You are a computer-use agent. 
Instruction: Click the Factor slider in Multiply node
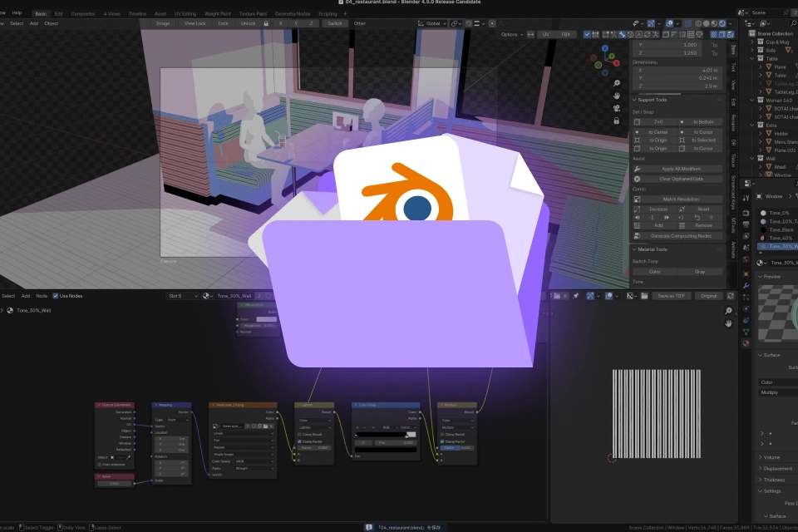coord(457,448)
